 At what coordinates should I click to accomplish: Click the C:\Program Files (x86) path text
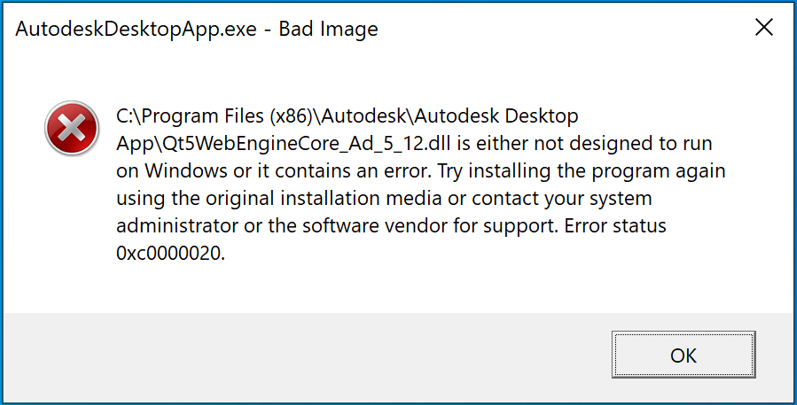[x=200, y=117]
